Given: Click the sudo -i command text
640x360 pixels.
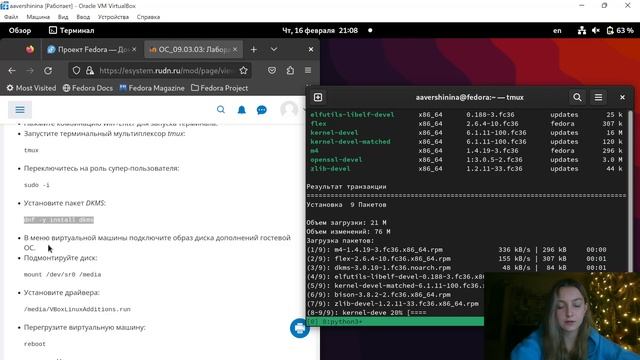Looking at the screenshot, I should pyautogui.click(x=37, y=185).
